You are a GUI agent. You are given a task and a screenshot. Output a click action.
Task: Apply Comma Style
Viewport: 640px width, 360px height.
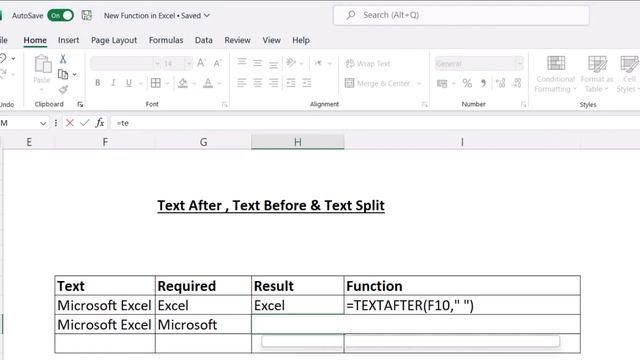tap(483, 83)
